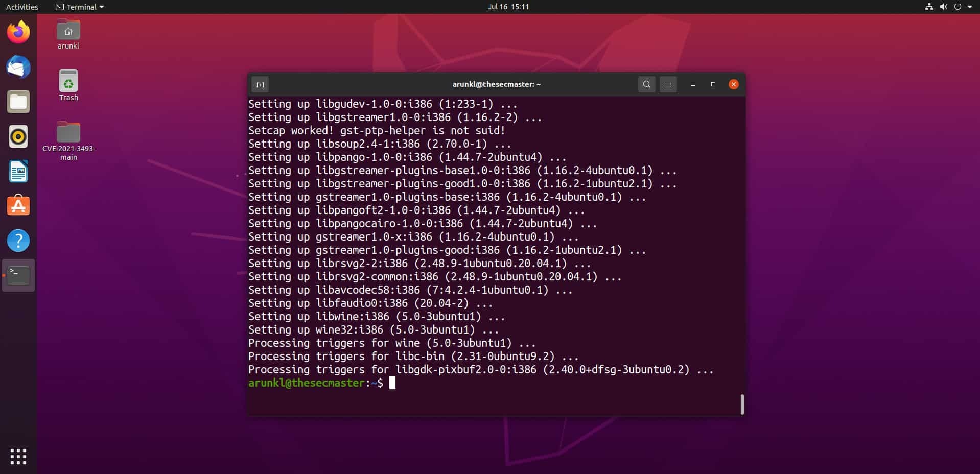Open the Terminal app menu
The width and height of the screenshot is (980, 474).
click(x=80, y=7)
